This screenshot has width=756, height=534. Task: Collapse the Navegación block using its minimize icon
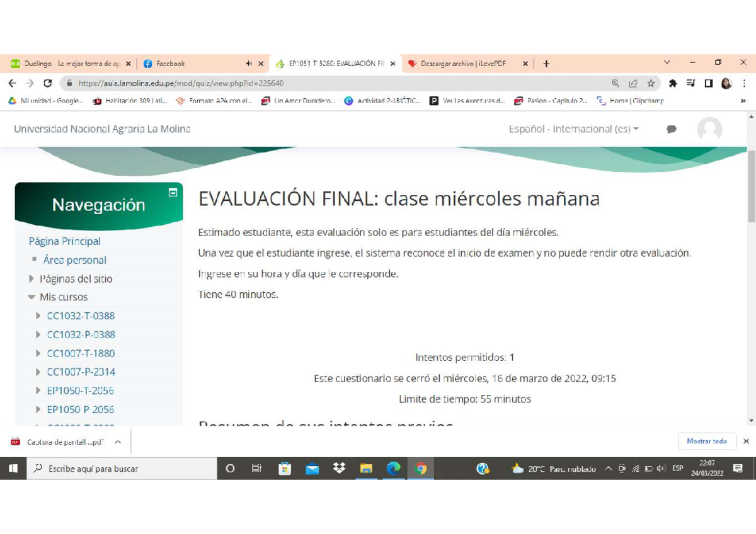pyautogui.click(x=173, y=193)
